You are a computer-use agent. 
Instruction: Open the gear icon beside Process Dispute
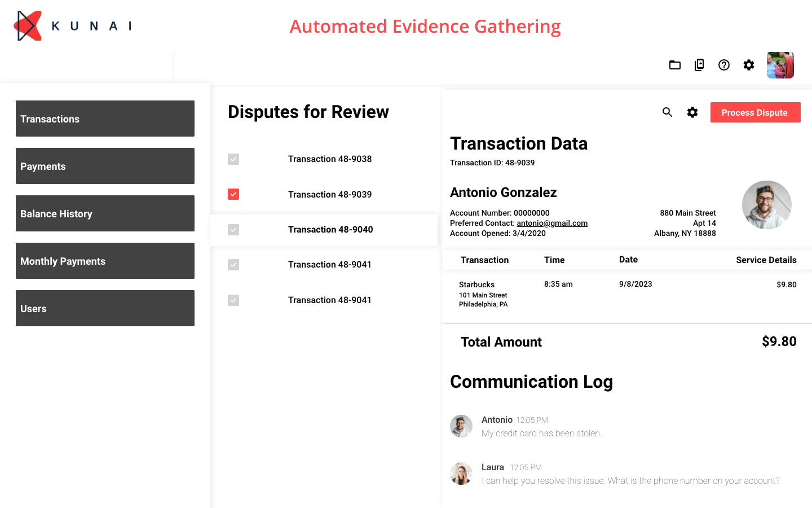pyautogui.click(x=692, y=112)
